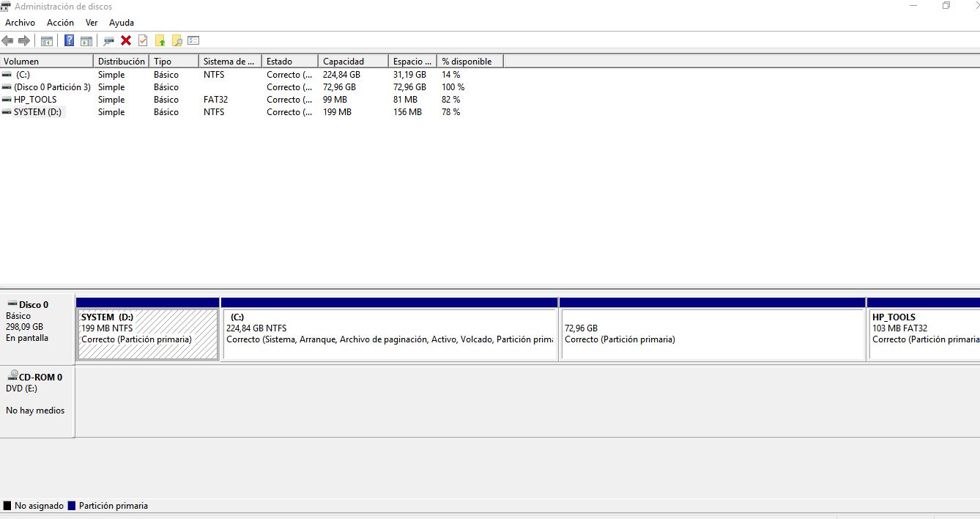Open the Acción menu
This screenshot has width=980, height=519.
(60, 23)
